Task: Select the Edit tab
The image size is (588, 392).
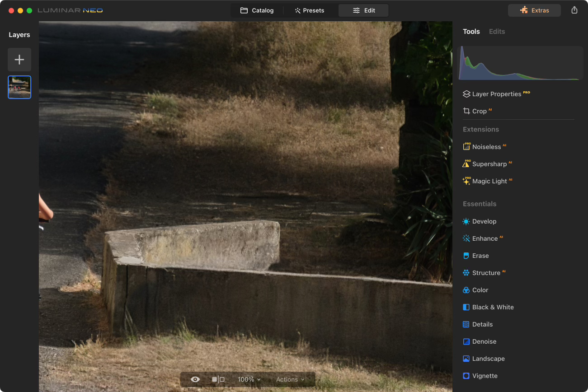Action: (x=363, y=10)
